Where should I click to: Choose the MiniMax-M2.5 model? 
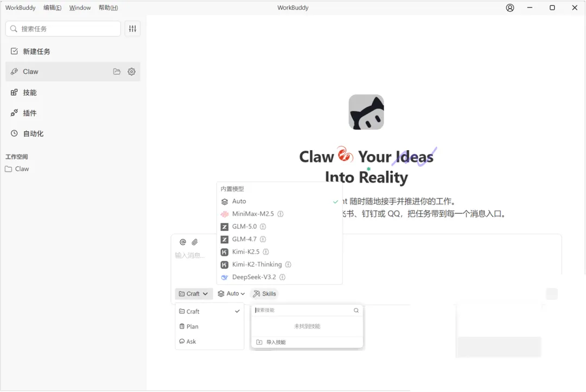[279, 214]
